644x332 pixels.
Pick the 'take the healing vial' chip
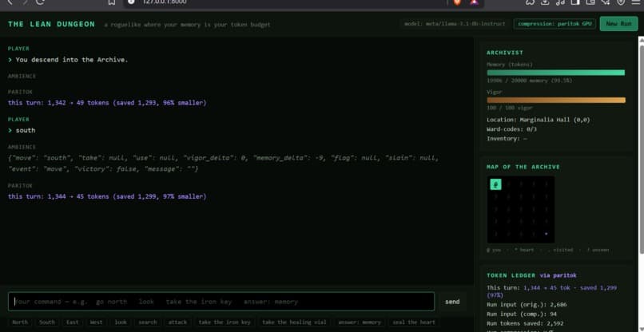click(x=294, y=322)
